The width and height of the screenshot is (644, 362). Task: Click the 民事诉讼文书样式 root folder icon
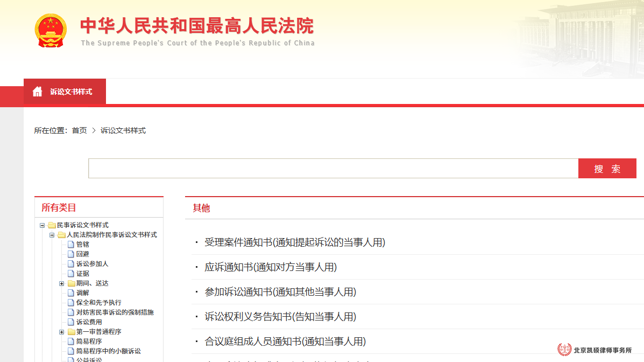pyautogui.click(x=52, y=225)
